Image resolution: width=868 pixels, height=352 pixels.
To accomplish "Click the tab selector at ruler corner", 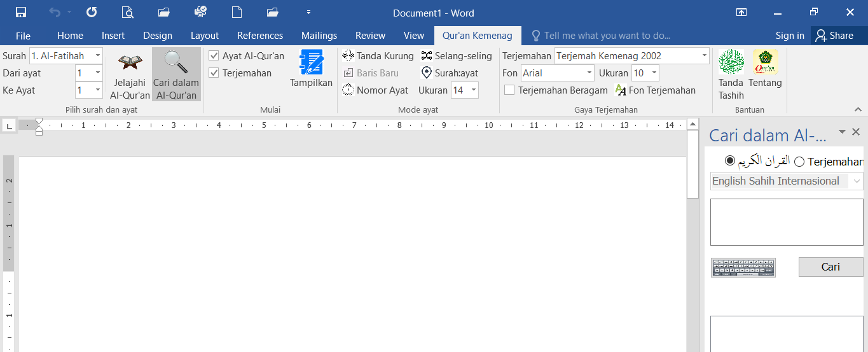I will [9, 127].
